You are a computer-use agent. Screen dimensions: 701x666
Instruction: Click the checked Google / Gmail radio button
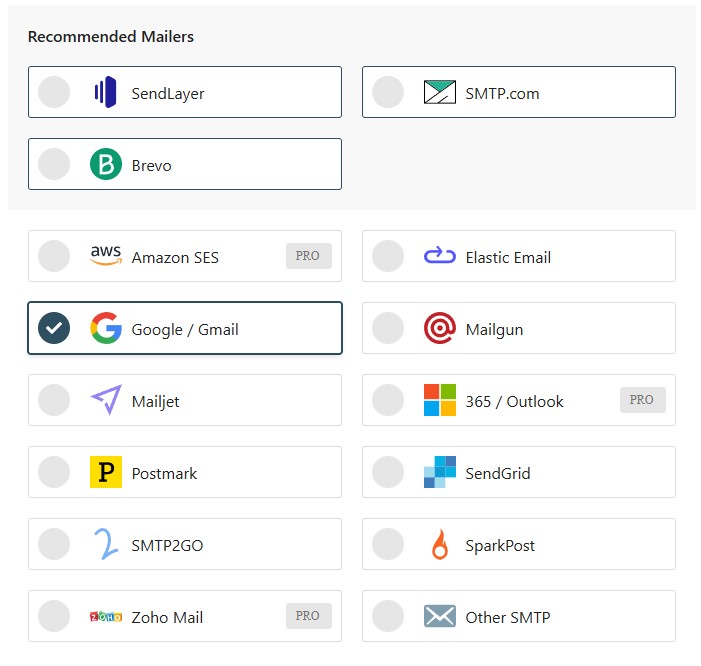pos(54,328)
